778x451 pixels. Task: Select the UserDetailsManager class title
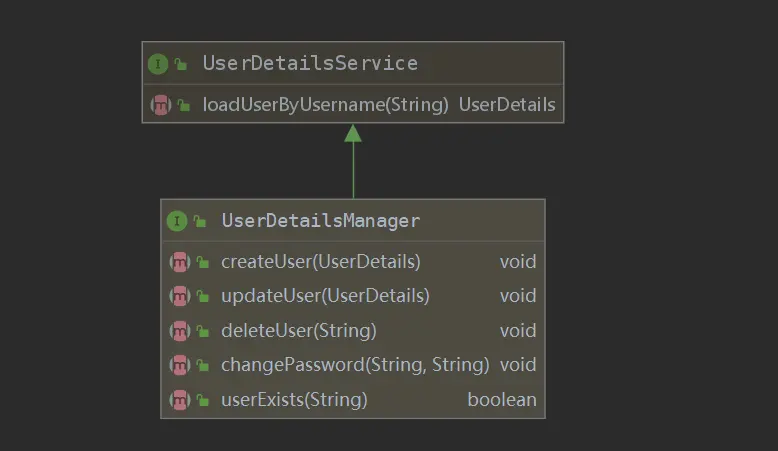coord(320,221)
